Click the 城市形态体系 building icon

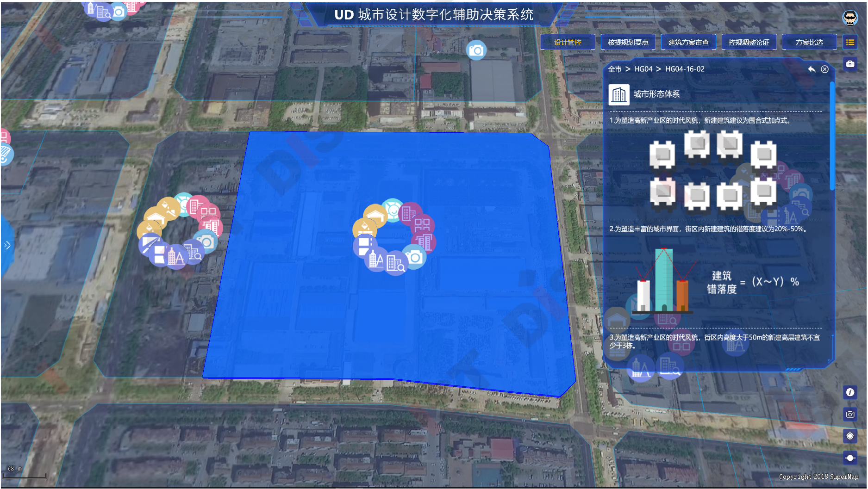[x=619, y=94]
